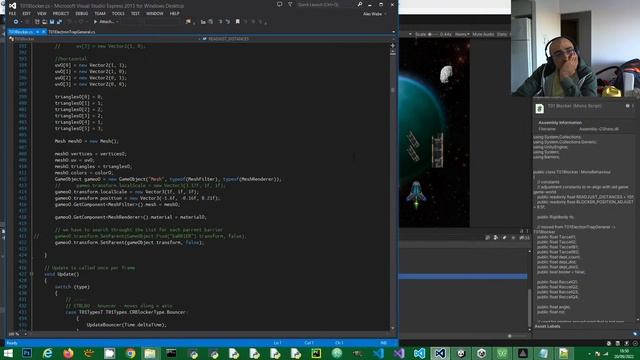Open the TEST menu

click(135, 13)
